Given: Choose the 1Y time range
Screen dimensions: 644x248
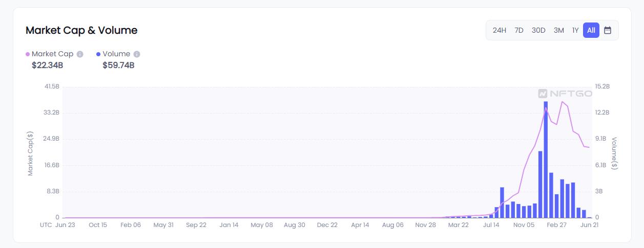Looking at the screenshot, I should [575, 30].
